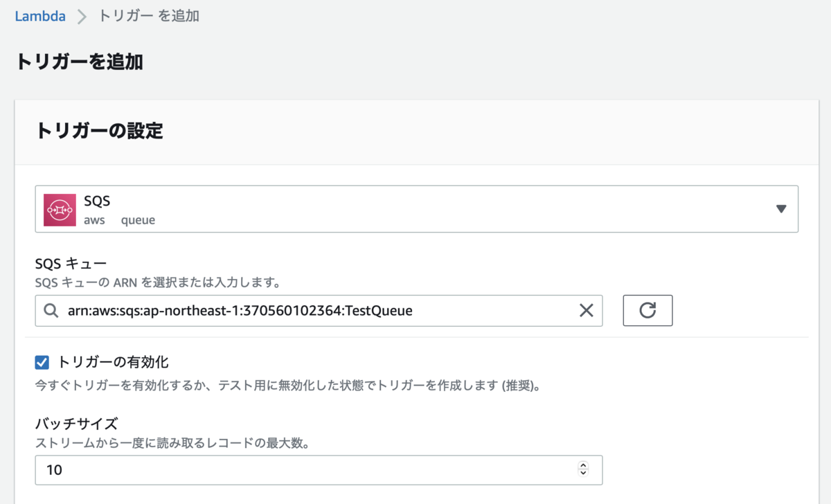Screen dimensions: 831x504
Task: Refresh the SQS queue list
Action: [647, 310]
